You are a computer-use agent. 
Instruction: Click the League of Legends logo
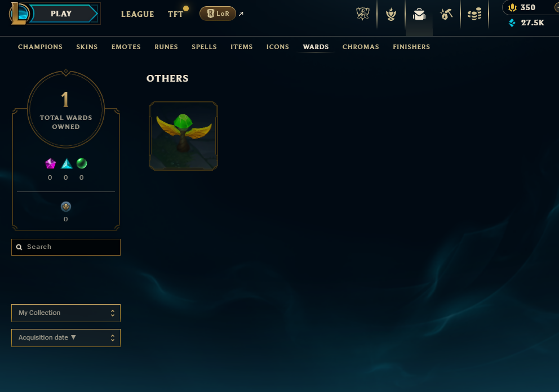18,14
